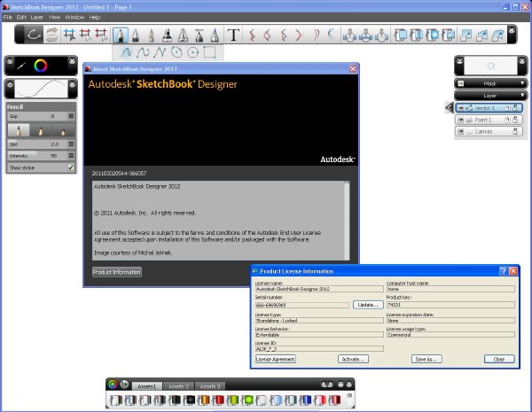Open the Help menu

click(95, 18)
